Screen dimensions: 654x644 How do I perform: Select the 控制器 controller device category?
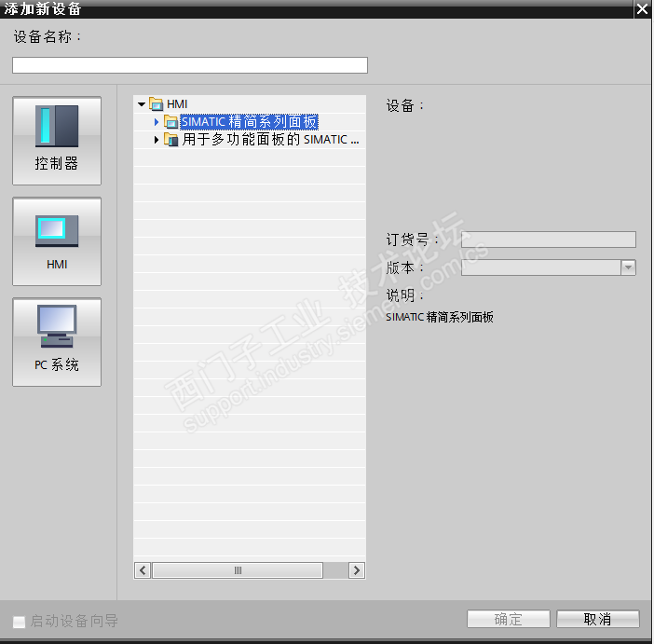tap(57, 141)
